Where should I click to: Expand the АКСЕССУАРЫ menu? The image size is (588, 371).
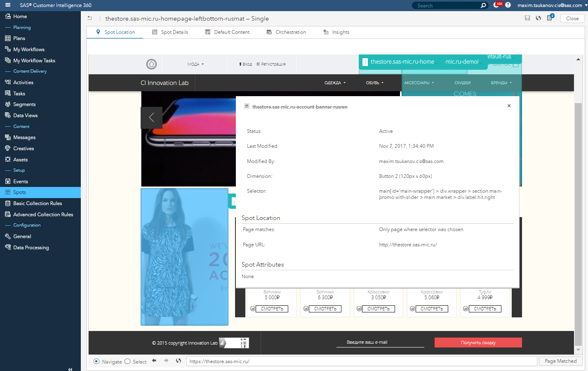tap(419, 83)
